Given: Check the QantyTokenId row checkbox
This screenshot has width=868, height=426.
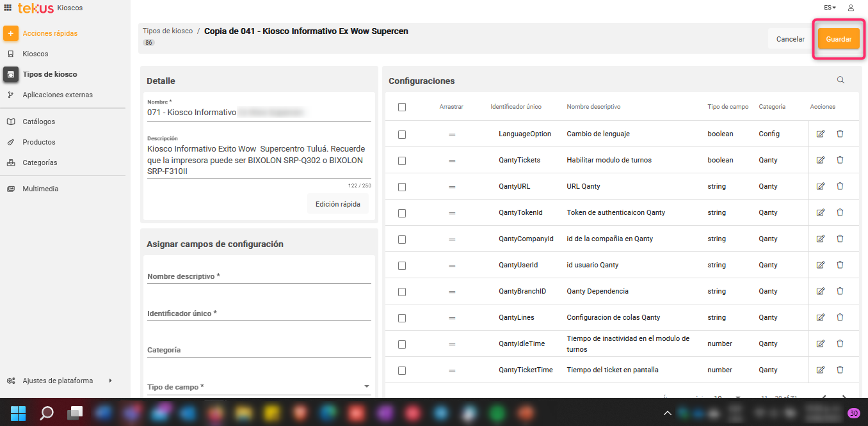Looking at the screenshot, I should [x=402, y=213].
